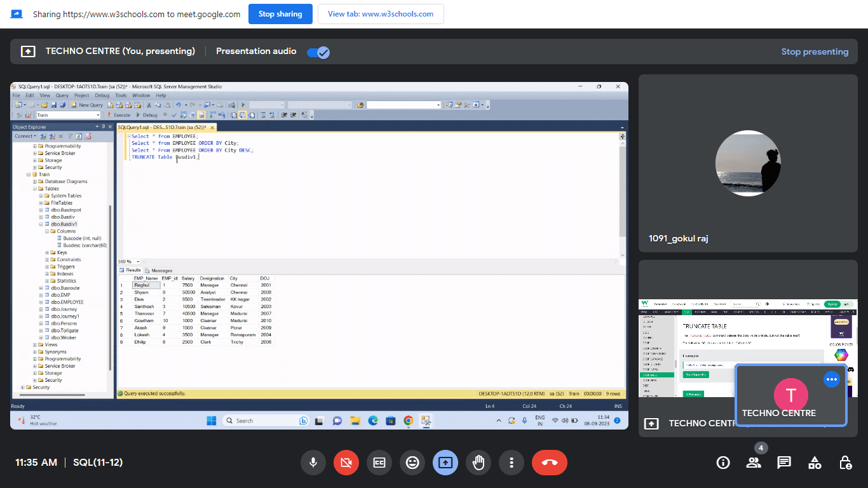868x488 pixels.
Task: Expand dbo.Busdepot table node
Action: point(41,210)
